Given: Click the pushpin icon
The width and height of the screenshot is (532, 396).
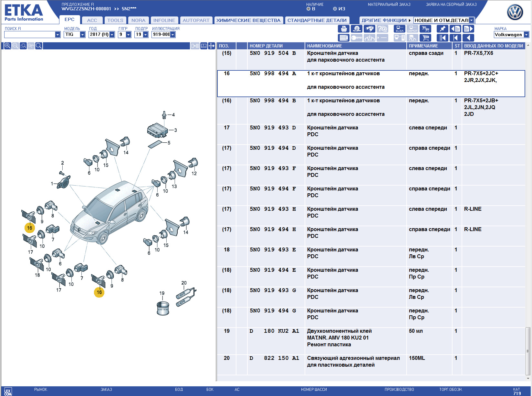Looking at the screenshot, I should pyautogui.click(x=443, y=29).
